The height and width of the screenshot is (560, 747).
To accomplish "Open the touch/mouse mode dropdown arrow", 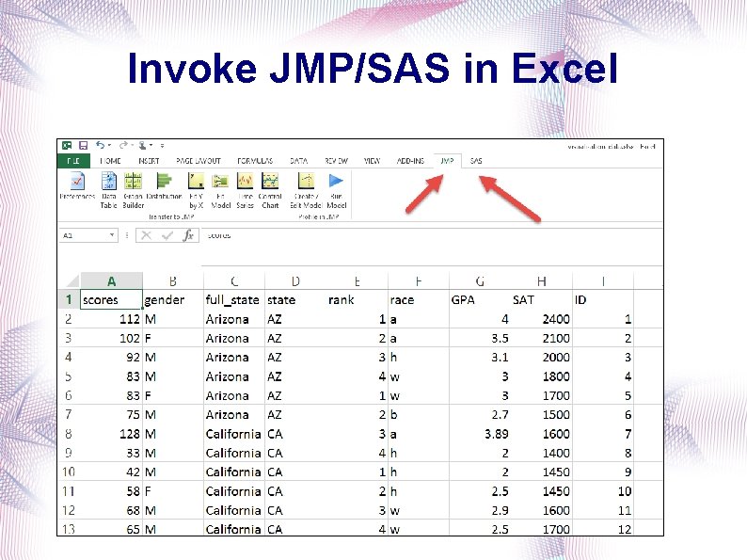I will click(151, 145).
